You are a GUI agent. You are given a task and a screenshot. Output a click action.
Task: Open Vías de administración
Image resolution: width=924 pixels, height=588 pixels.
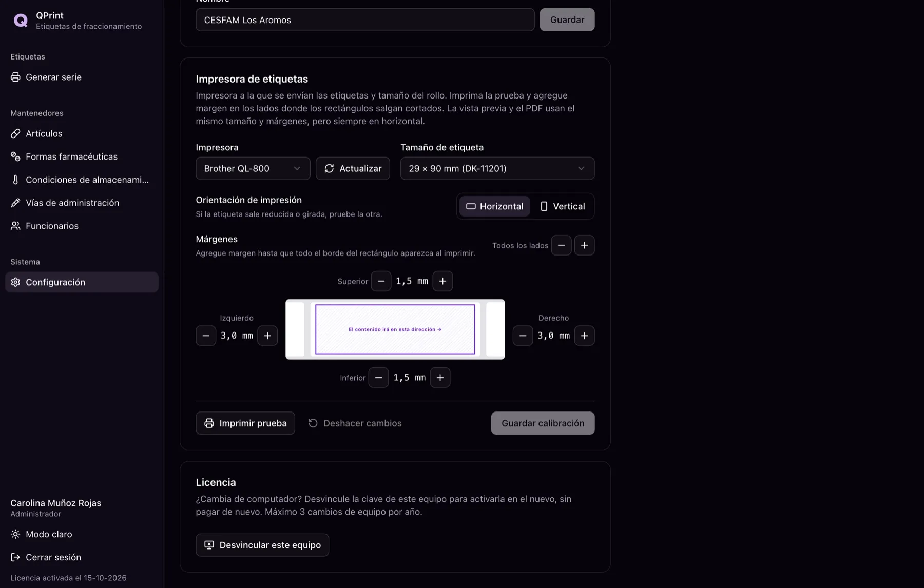point(82,203)
